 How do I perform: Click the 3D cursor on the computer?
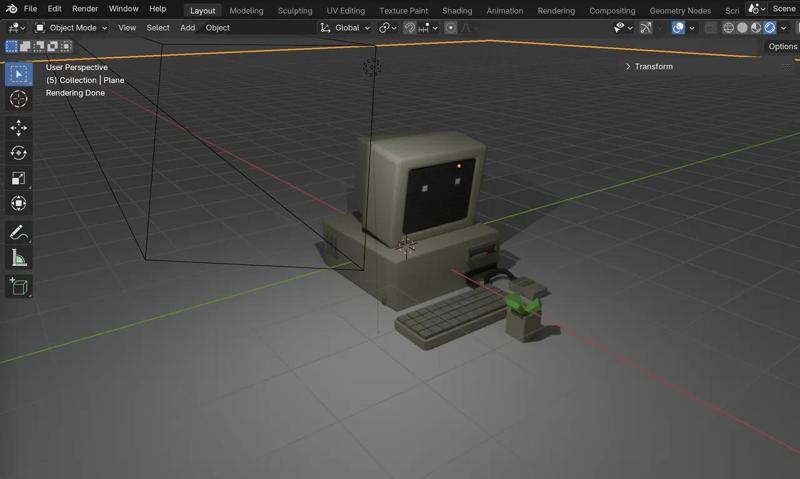pyautogui.click(x=406, y=246)
